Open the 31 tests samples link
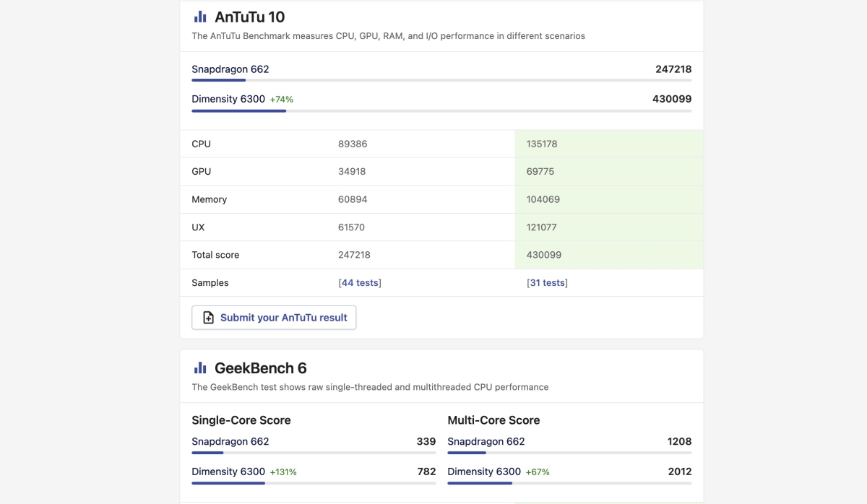Screen dimensions: 867x504 tap(548, 283)
